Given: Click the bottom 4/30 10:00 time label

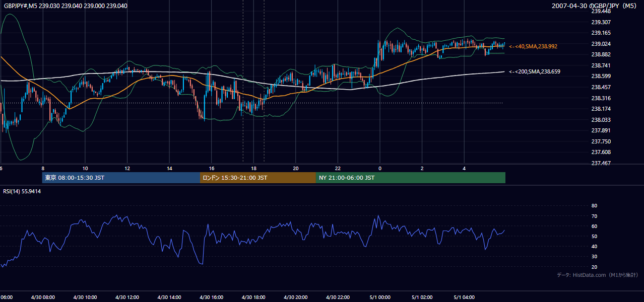Looking at the screenshot, I should 85,297.
